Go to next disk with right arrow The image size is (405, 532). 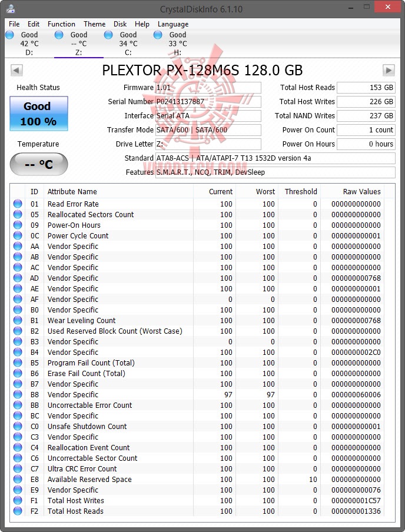click(x=389, y=70)
